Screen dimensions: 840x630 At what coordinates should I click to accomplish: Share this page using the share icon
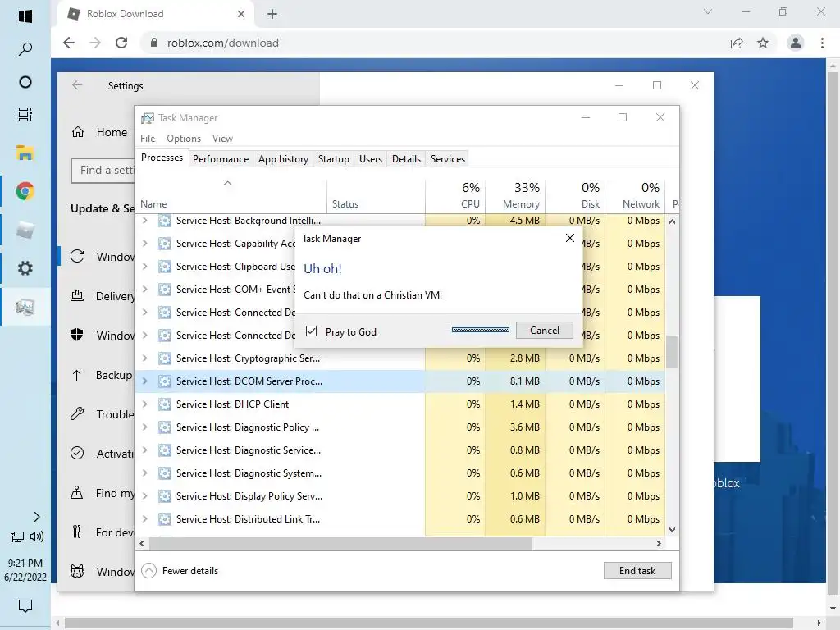737,43
